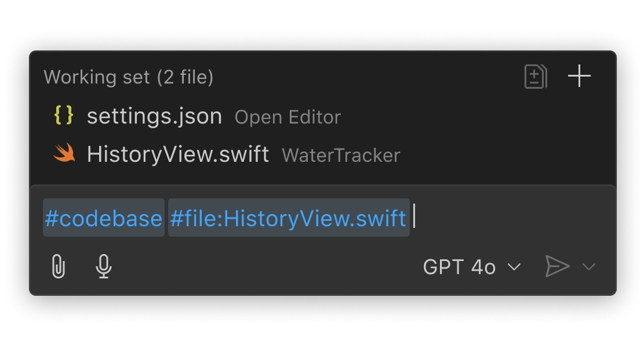
Task: Click the orange Swift bird file icon
Action: click(64, 153)
